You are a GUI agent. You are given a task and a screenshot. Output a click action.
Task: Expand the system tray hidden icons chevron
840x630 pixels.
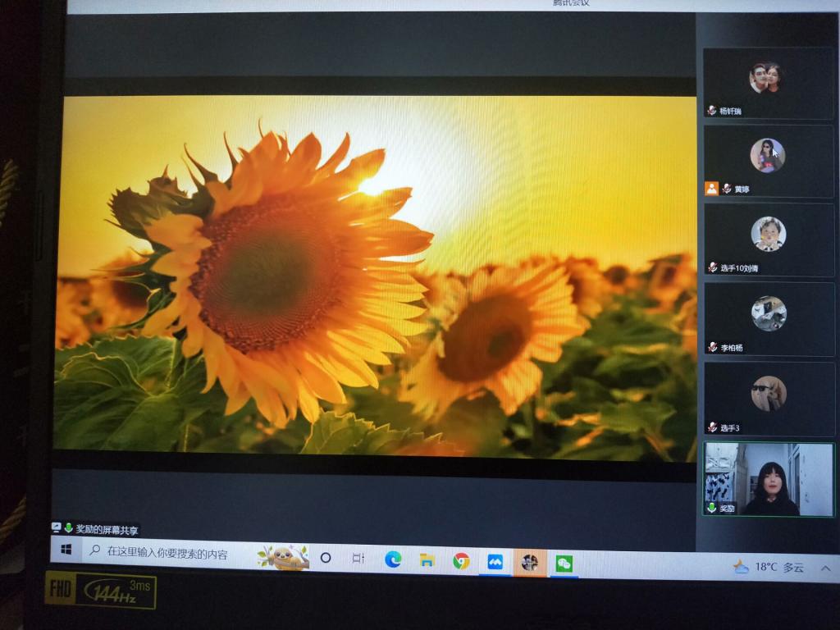(825, 568)
